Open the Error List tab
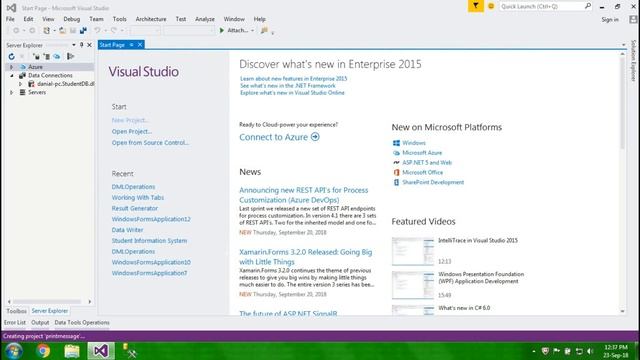This screenshot has height=360, width=640. 15,322
